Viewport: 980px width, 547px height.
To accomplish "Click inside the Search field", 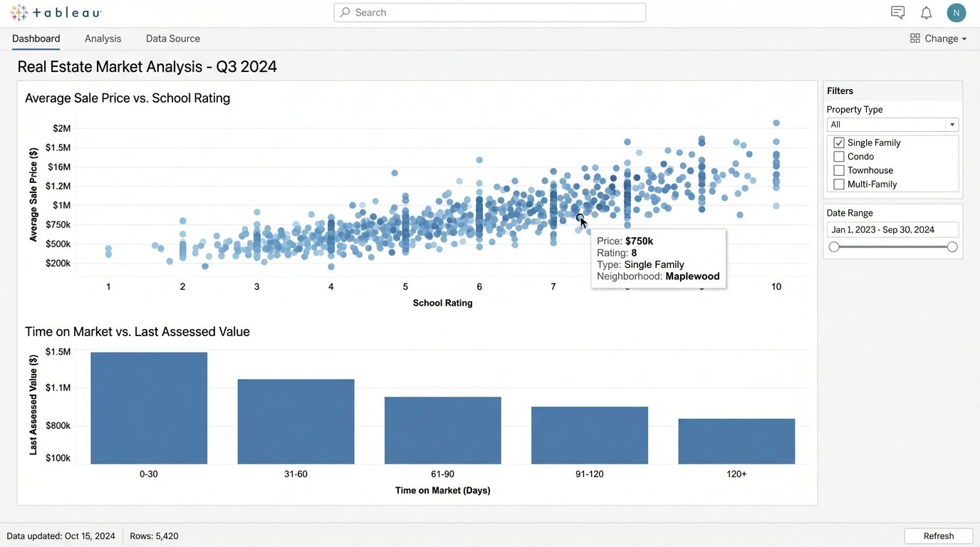I will pyautogui.click(x=489, y=12).
